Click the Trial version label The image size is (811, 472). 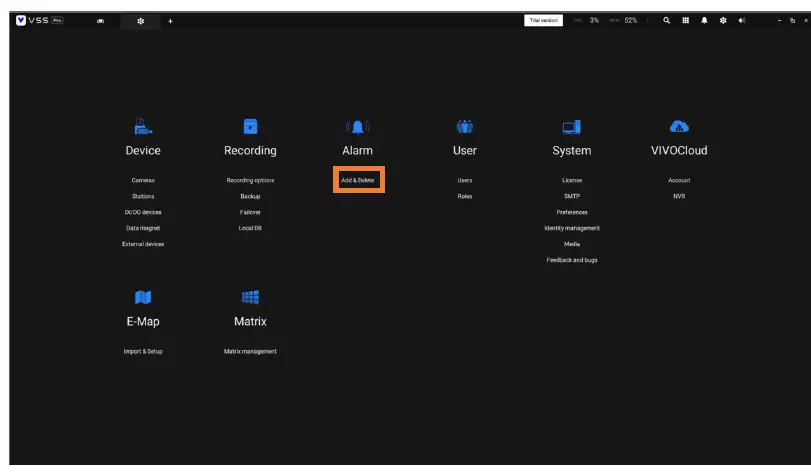(x=543, y=20)
